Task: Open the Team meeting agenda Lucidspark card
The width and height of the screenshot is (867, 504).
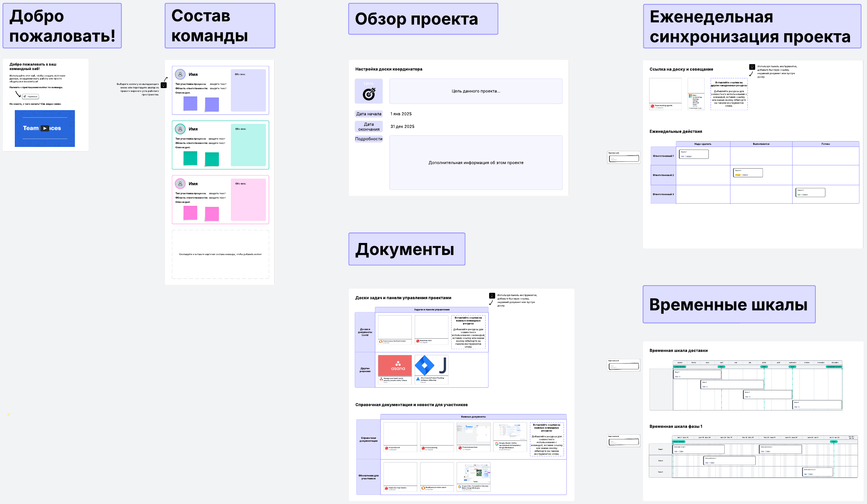Action: tap(665, 94)
